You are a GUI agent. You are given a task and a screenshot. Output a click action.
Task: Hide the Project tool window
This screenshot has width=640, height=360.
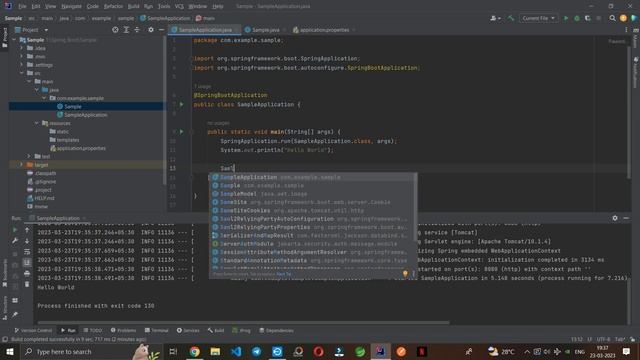tap(162, 30)
